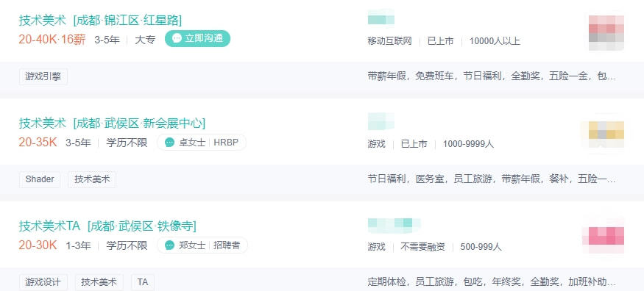Click pink company logo of third listing
Viewport: 644px width, 291px height.
click(x=604, y=237)
